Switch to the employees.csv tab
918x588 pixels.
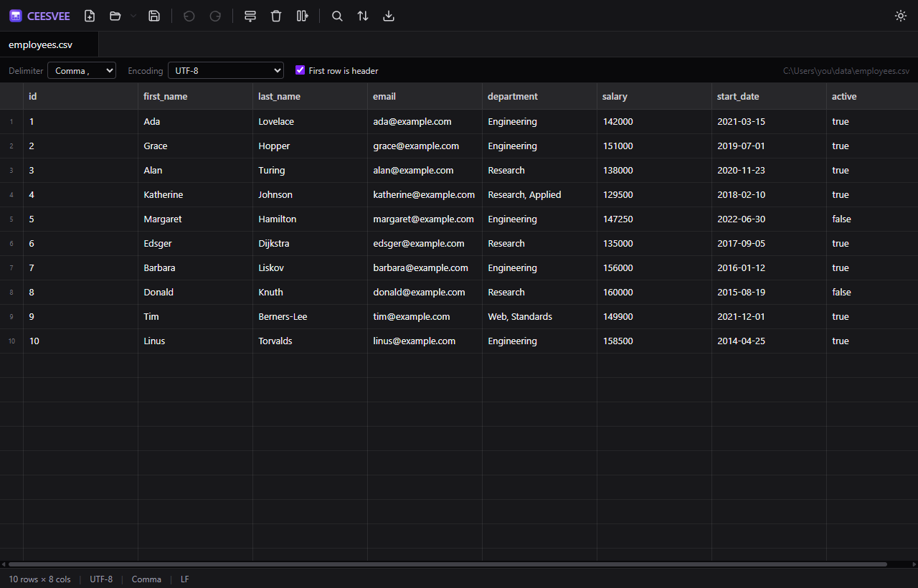coord(49,44)
